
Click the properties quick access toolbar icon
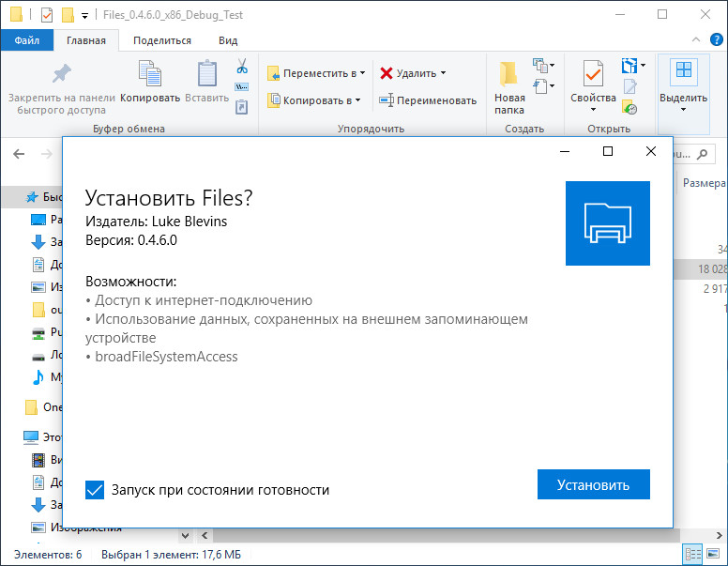coord(47,15)
